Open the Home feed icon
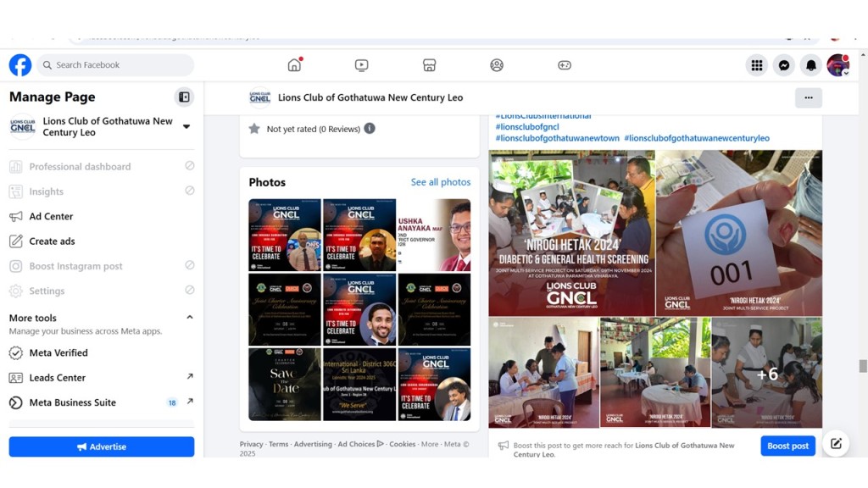 (294, 64)
